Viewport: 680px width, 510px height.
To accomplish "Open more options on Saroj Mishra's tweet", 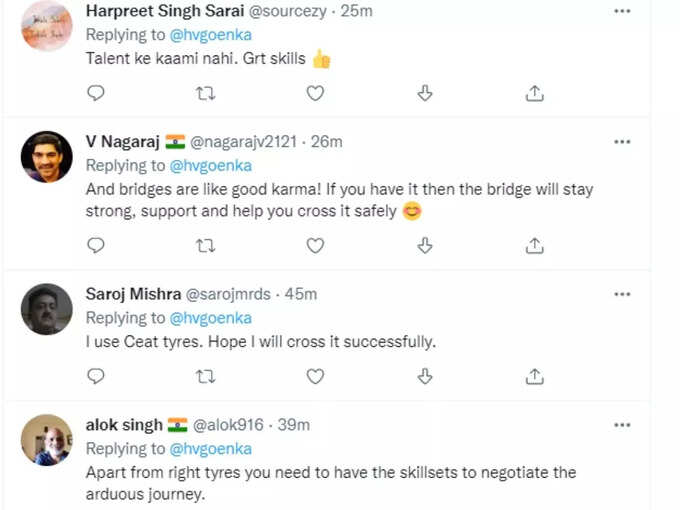I will (x=622, y=294).
